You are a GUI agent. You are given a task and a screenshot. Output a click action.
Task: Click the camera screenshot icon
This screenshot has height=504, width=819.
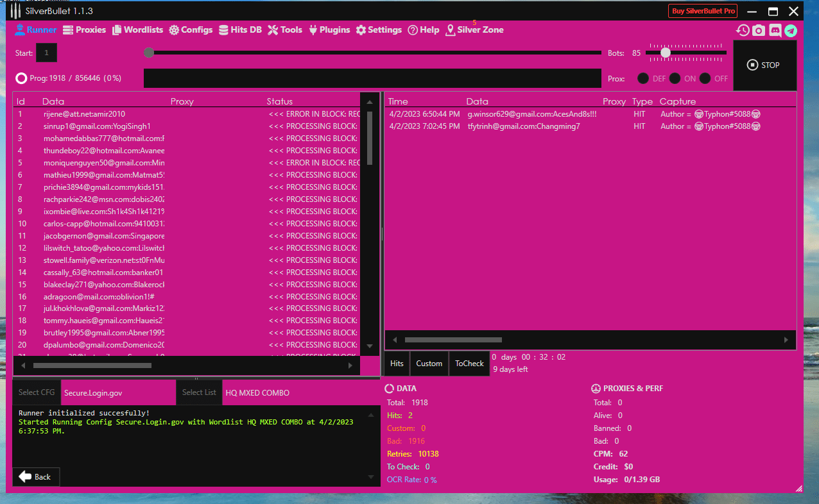759,30
